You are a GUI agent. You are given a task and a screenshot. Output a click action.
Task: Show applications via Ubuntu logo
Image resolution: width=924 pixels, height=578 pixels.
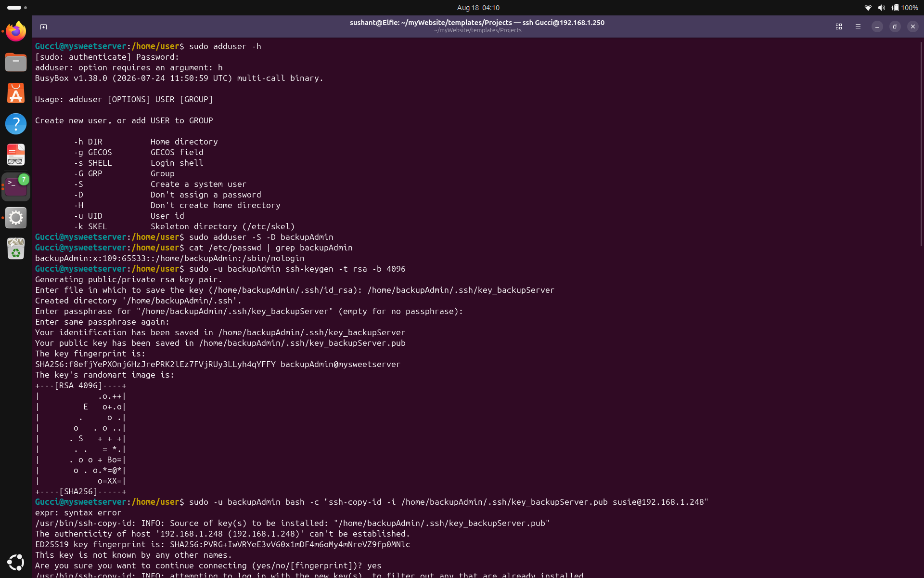16,562
